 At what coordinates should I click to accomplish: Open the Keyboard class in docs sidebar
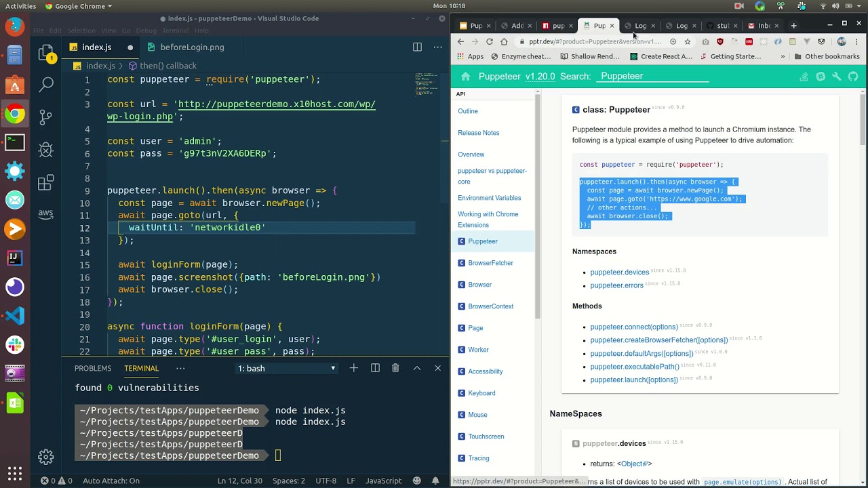(x=481, y=393)
